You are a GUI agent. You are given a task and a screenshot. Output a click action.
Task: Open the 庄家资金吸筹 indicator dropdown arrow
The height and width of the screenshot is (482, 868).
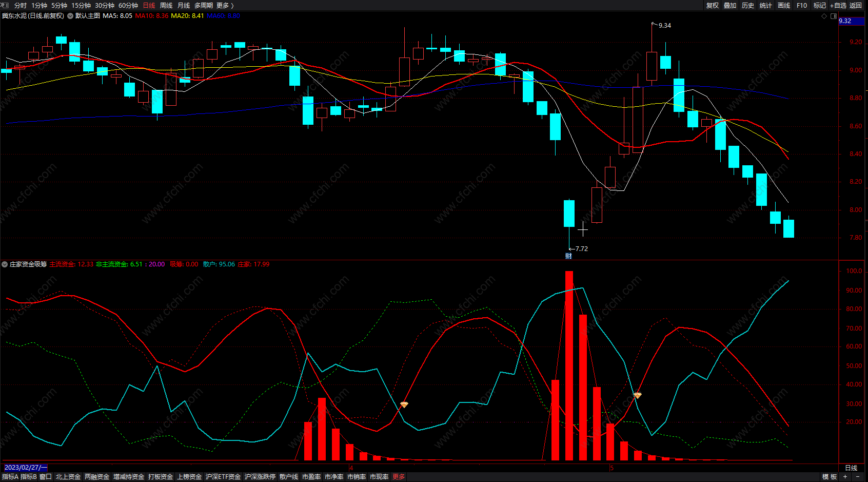[5, 264]
